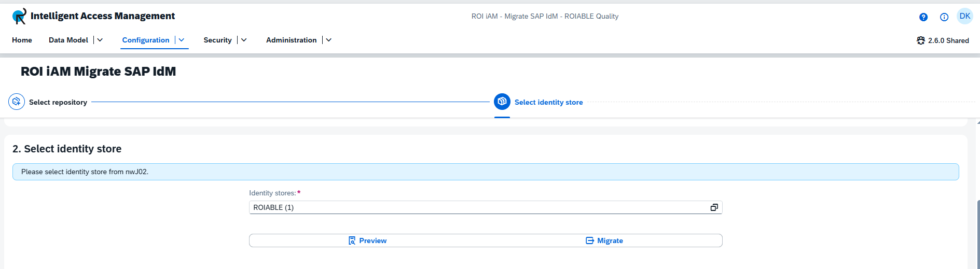
Task: Expand the Security dropdown arrow
Action: 244,40
